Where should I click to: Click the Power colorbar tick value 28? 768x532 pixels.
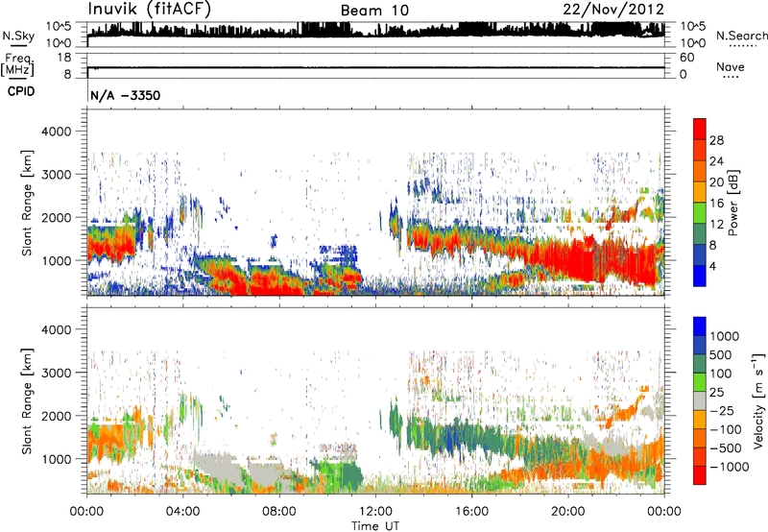coord(716,140)
